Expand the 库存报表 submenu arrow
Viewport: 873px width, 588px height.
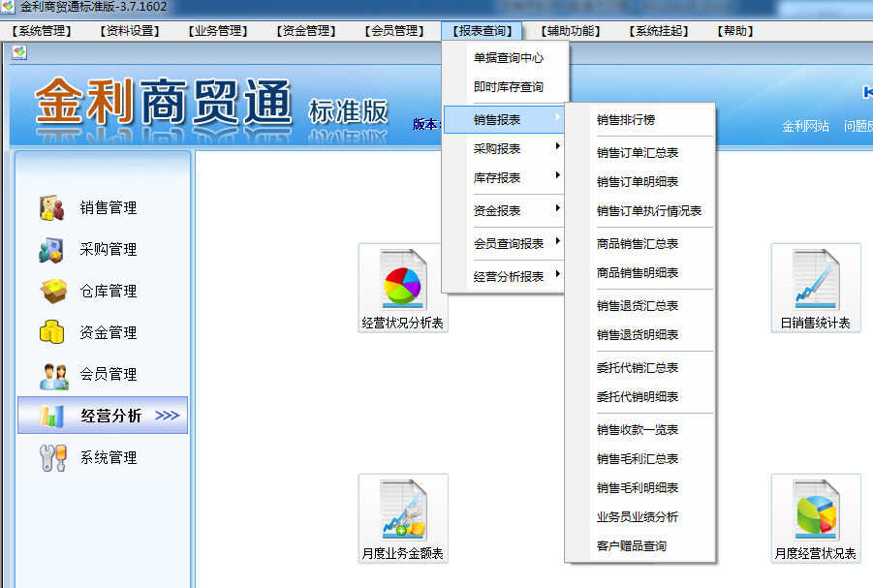(557, 174)
